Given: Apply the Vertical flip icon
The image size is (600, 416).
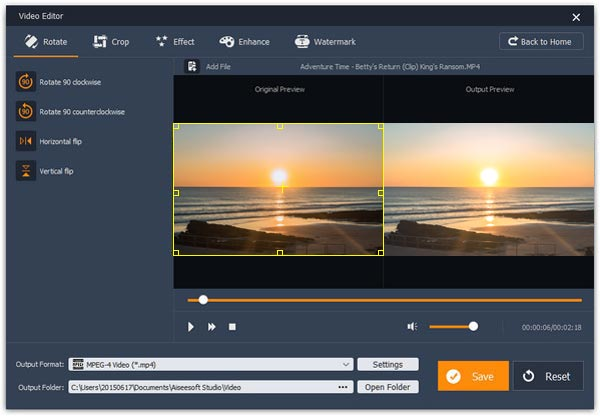Looking at the screenshot, I should click(x=25, y=171).
